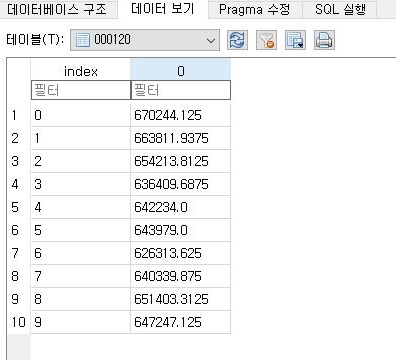396x360 pixels.
Task: Select cell value 636409.6875
Action: pos(180,184)
